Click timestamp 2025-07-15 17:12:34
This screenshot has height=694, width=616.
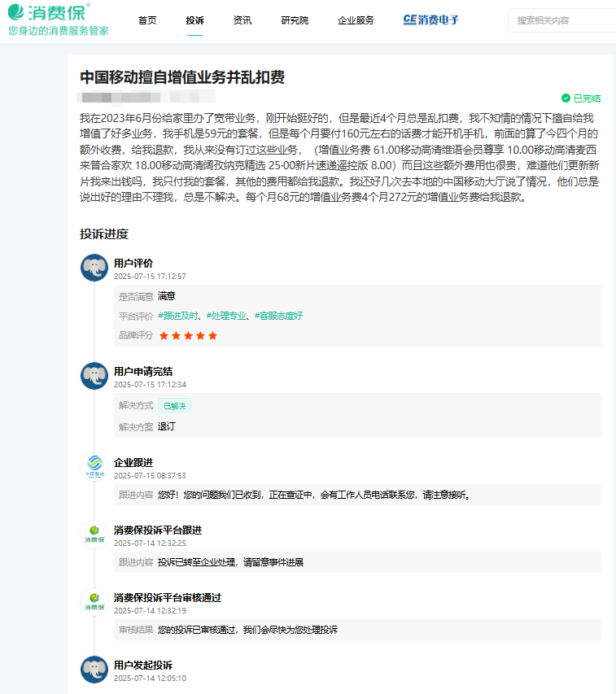tap(150, 385)
